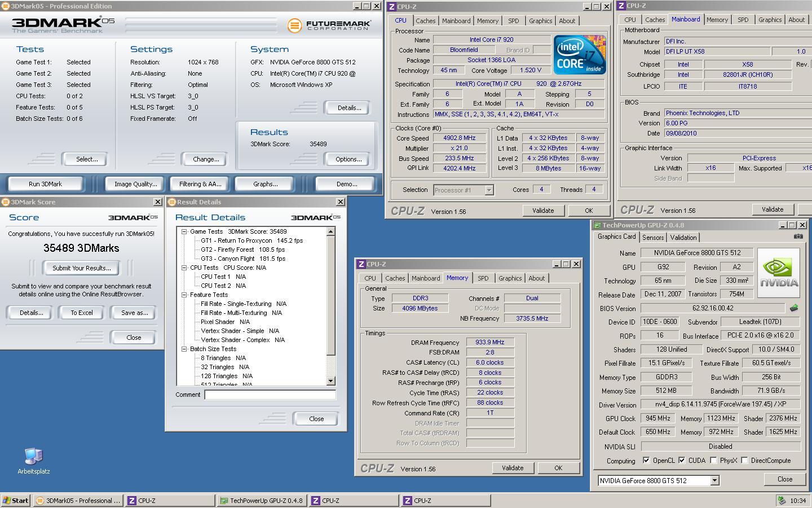This screenshot has height=508, width=812.
Task: Click Core Speed value 4902.8 MHz
Action: point(460,138)
